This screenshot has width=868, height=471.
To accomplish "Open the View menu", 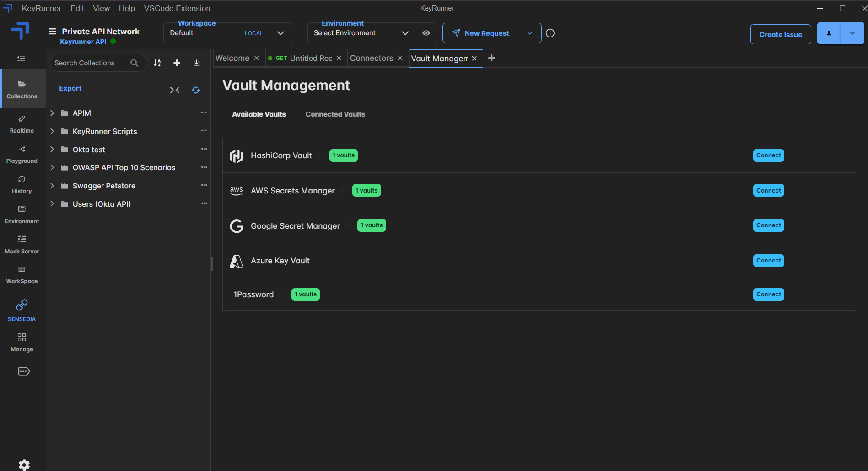I will 101,8.
